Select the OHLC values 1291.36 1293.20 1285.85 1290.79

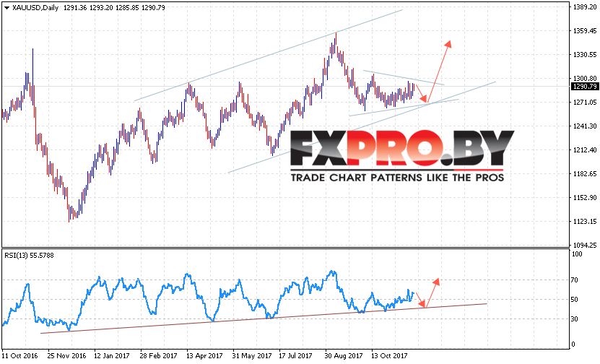(114, 8)
